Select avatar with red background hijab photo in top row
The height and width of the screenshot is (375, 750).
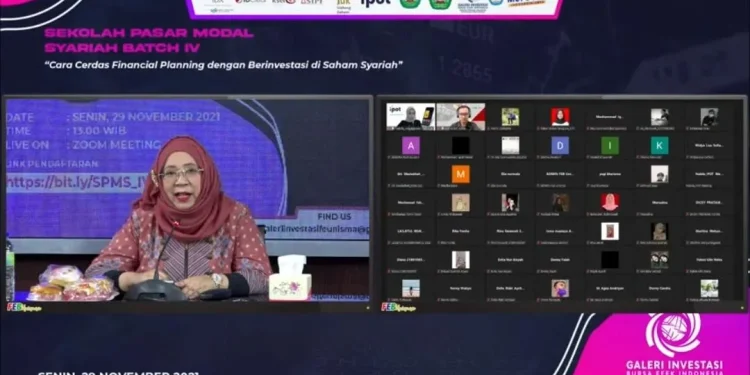[560, 117]
